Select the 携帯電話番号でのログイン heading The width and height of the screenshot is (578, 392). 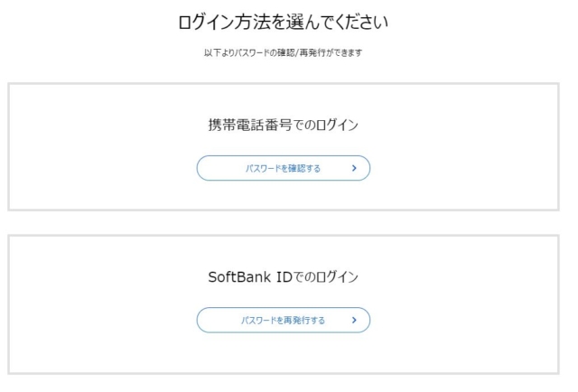point(283,126)
